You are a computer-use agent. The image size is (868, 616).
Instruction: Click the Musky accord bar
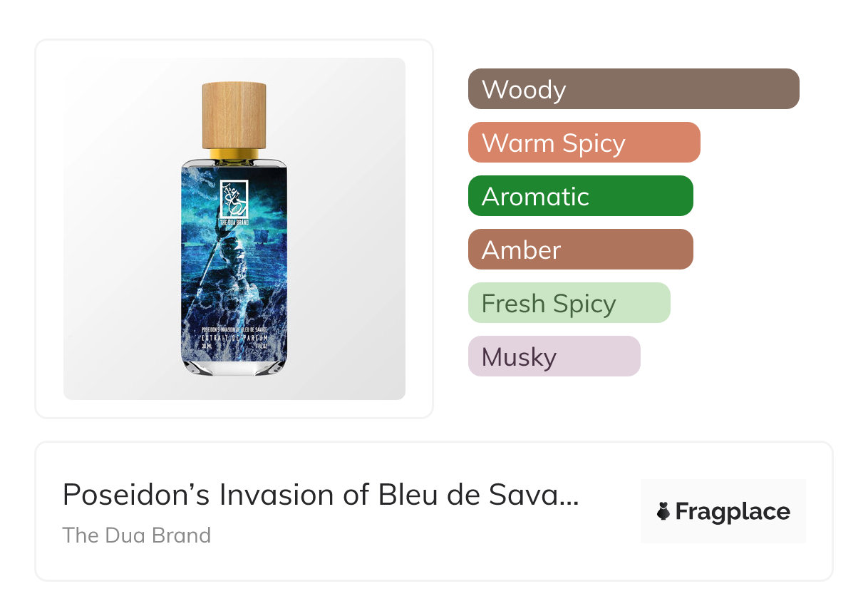[554, 356]
